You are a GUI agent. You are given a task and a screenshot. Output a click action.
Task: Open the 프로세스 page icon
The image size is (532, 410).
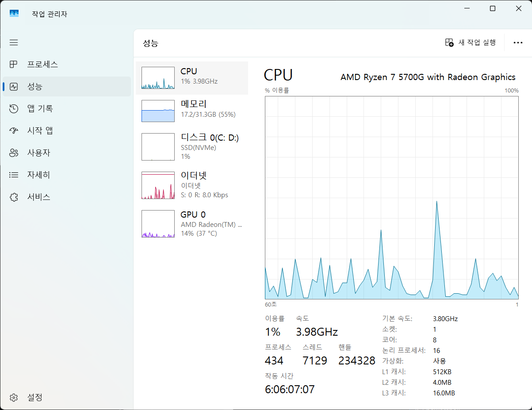click(14, 65)
